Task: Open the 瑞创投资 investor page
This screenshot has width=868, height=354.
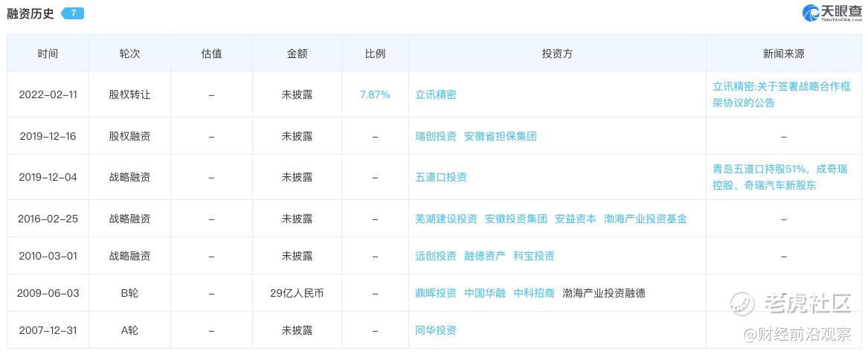Action: [x=436, y=136]
